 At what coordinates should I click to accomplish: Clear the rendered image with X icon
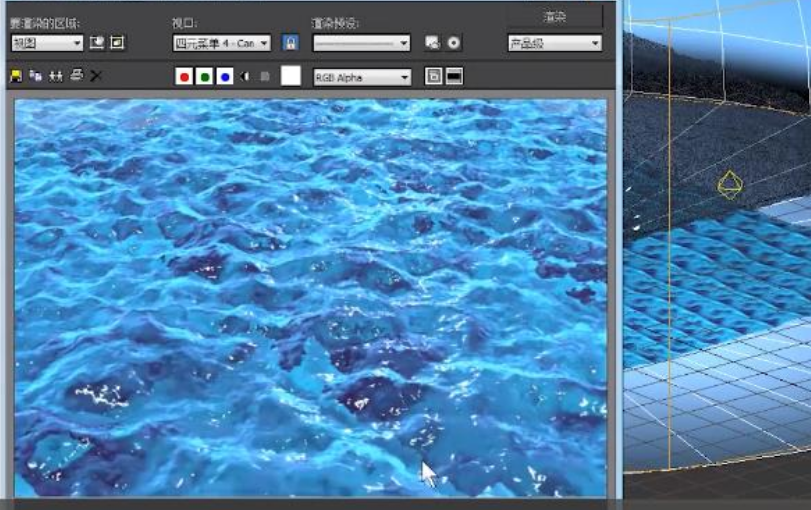click(x=96, y=76)
